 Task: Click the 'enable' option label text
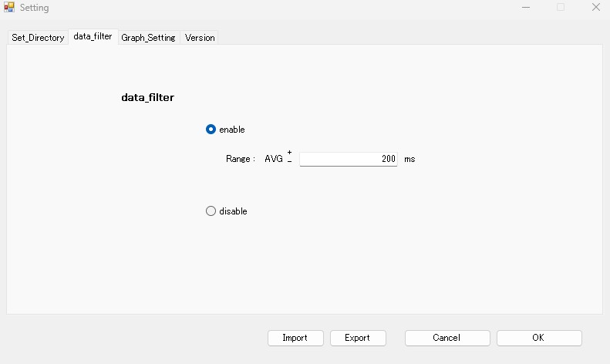coord(232,130)
